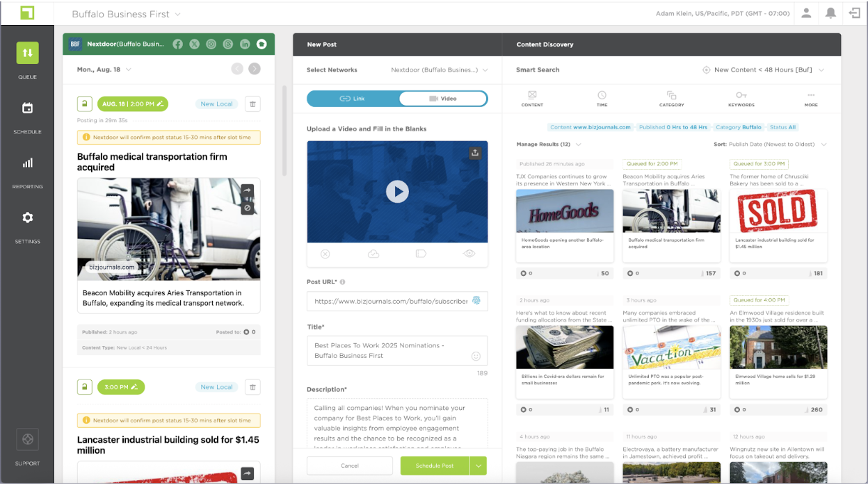Image resolution: width=868 pixels, height=485 pixels.
Task: Switch queue to the Facebook network icon
Action: point(177,44)
